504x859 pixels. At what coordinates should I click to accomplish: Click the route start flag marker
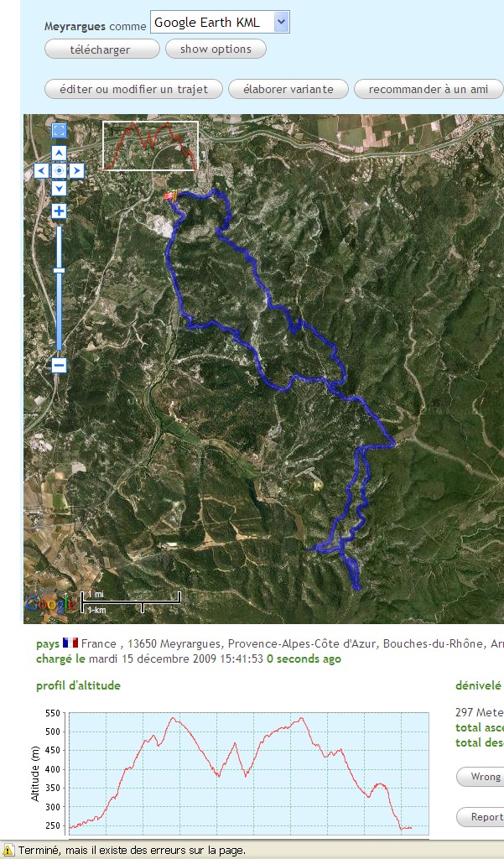tap(171, 196)
